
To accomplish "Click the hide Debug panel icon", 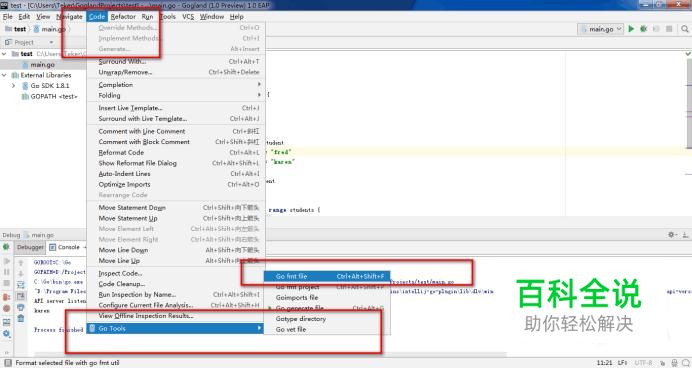I will pos(685,235).
